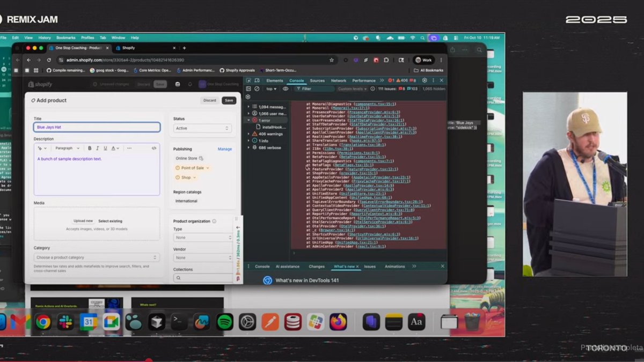
Task: Open DevTools Performance tab
Action: coord(364,80)
